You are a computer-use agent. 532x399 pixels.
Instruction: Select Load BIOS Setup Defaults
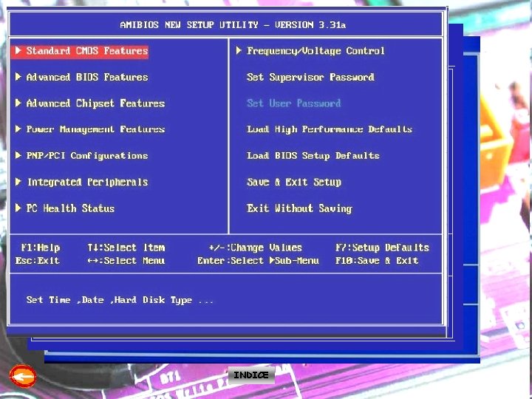(313, 156)
